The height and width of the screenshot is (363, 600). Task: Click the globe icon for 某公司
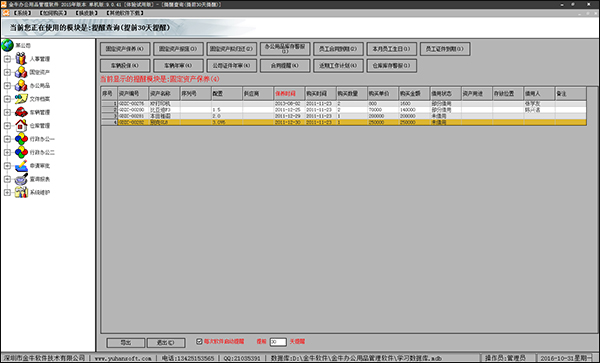[7, 45]
